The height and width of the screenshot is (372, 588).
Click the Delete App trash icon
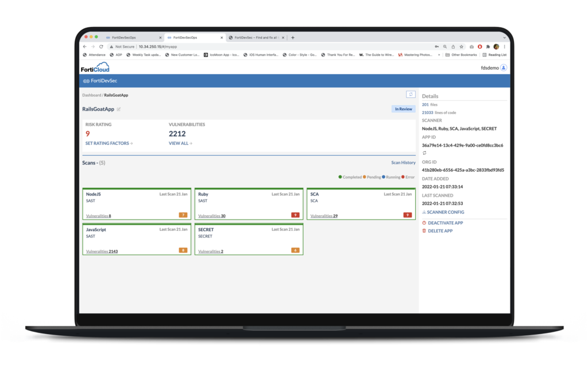pyautogui.click(x=424, y=231)
